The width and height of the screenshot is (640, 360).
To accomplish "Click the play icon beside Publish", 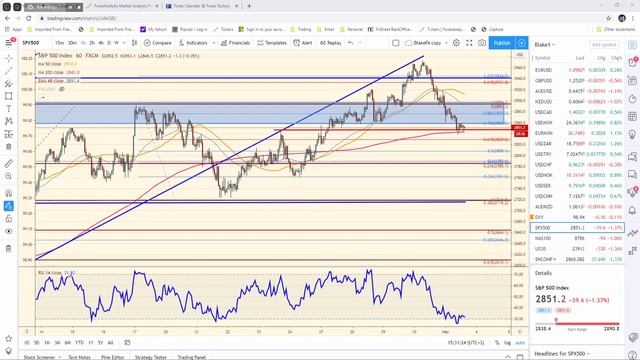I will [x=522, y=43].
